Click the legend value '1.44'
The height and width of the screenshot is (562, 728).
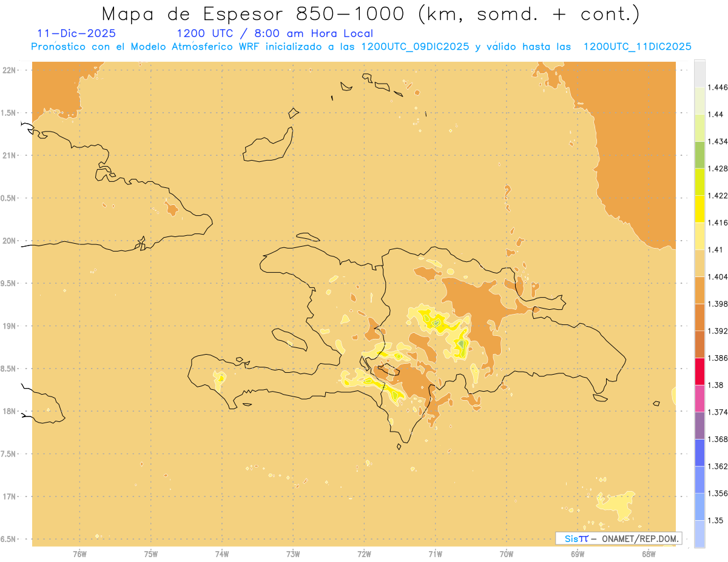[x=716, y=115]
